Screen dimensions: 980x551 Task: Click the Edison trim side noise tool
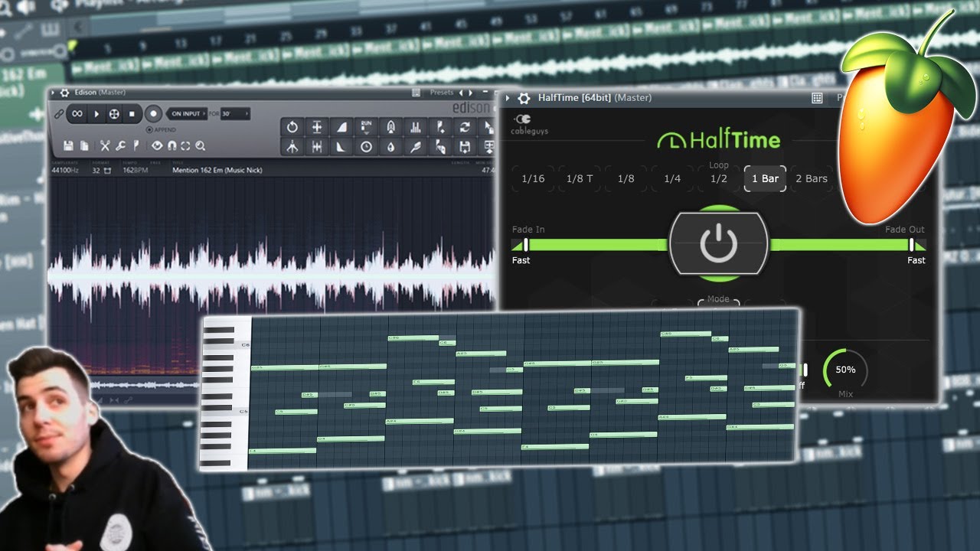tap(317, 147)
